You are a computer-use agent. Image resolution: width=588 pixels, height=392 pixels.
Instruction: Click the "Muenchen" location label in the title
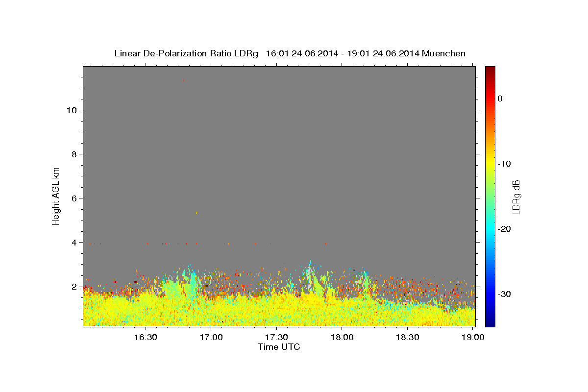tap(444, 53)
